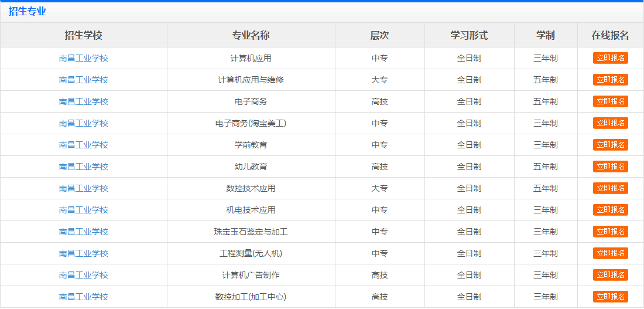This screenshot has width=644, height=309.
Task: Click 立即报名 for 数控加工(加工中心)
Action: 610,297
